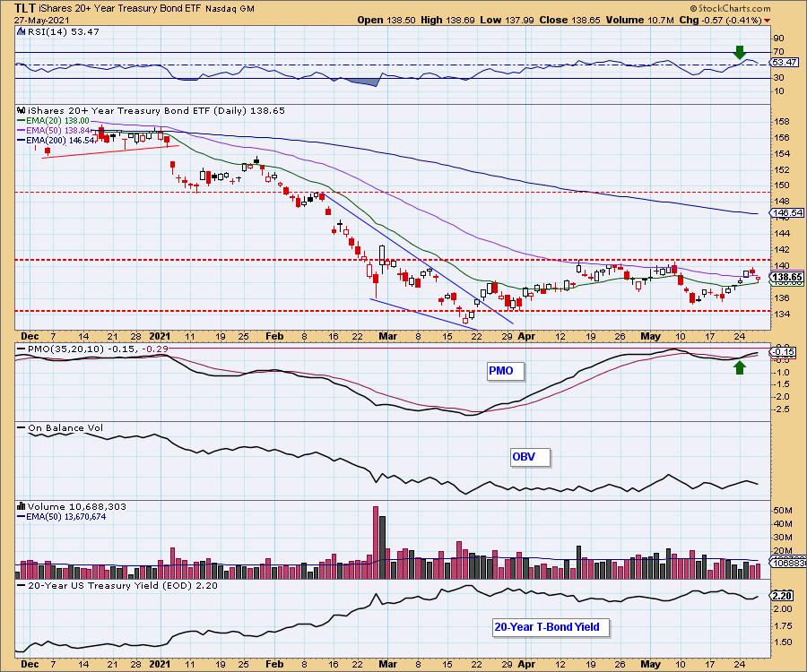
Task: Click the candlestick icon in the price legend
Action: tap(22, 110)
